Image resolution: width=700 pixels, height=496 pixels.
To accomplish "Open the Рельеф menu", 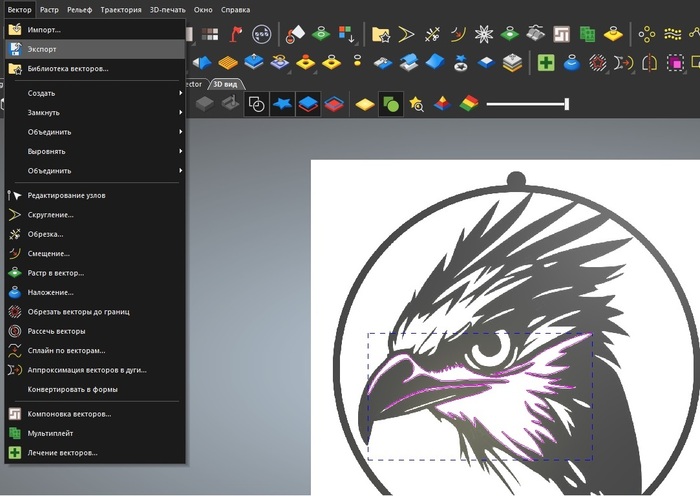I will [x=79, y=9].
